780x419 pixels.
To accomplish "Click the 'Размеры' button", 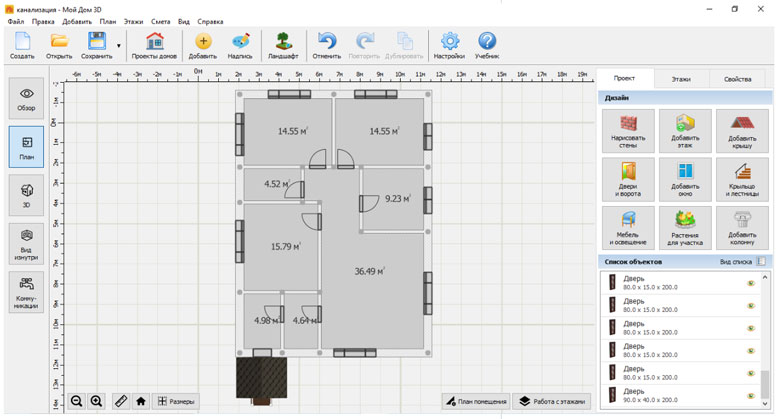I will (x=175, y=401).
